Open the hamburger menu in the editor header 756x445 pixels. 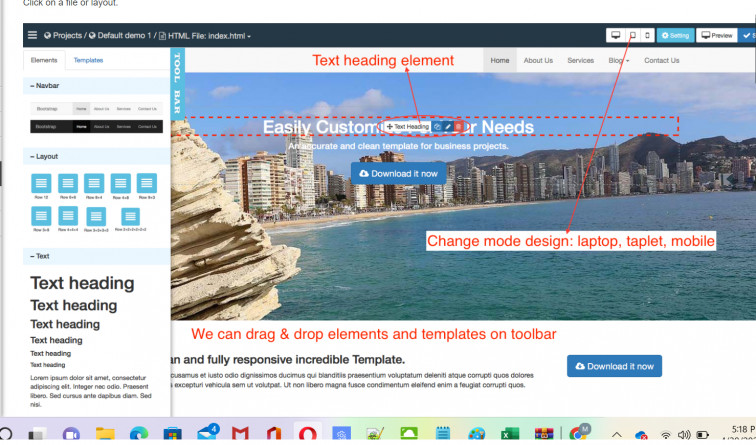(x=32, y=35)
